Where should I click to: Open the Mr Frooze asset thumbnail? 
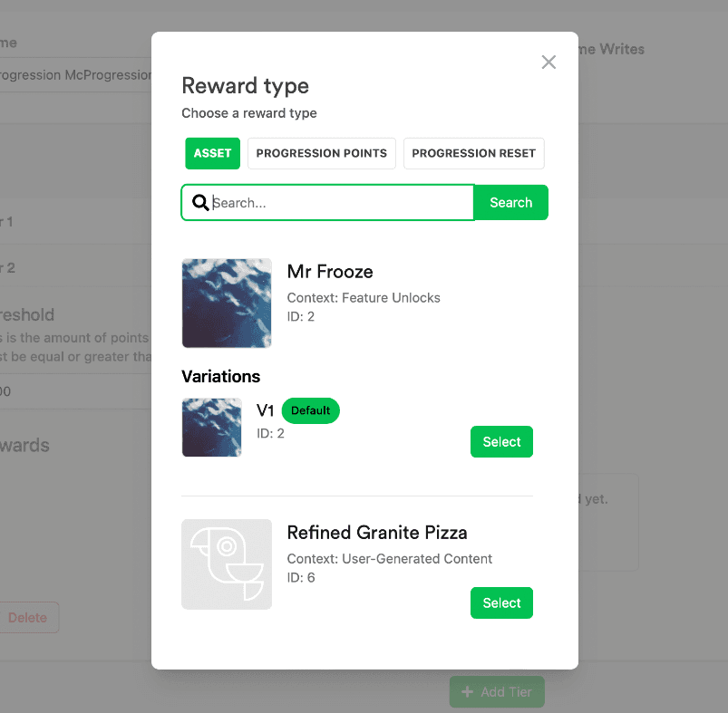(x=227, y=303)
